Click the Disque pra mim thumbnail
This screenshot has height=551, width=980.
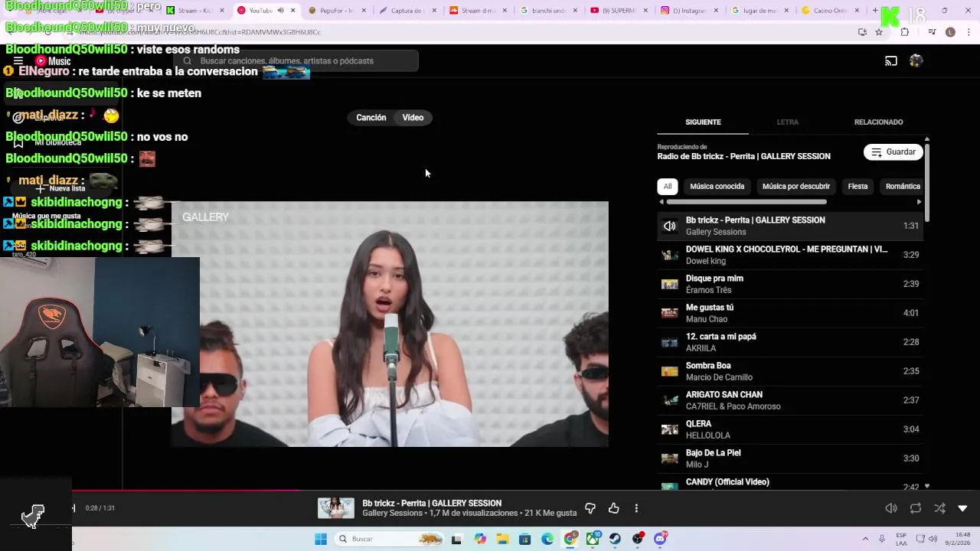click(x=669, y=284)
